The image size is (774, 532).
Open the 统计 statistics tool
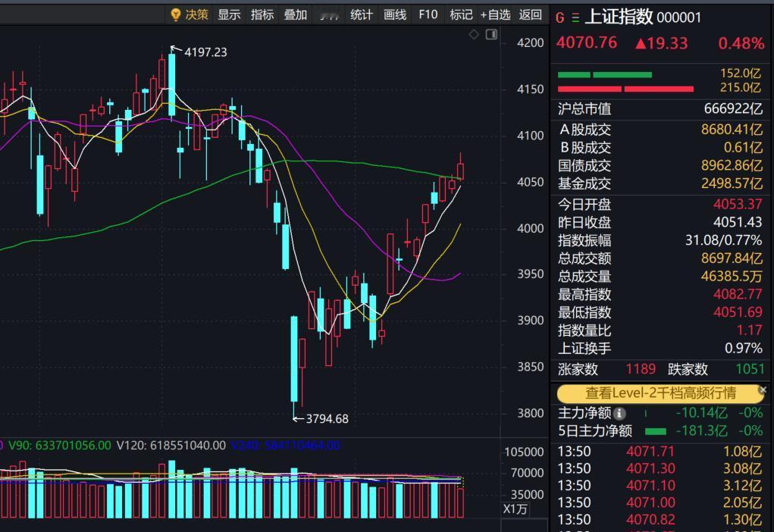(x=362, y=14)
